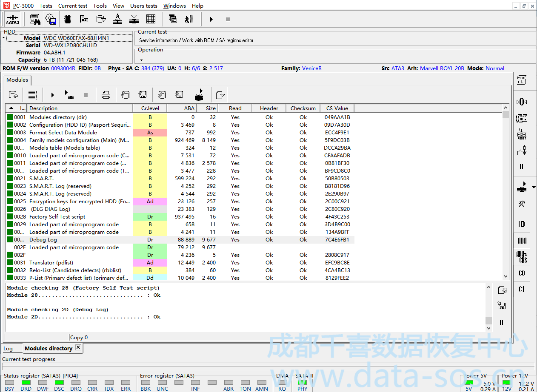Close the Modules directory tab
537x392 pixels.
click(78, 347)
